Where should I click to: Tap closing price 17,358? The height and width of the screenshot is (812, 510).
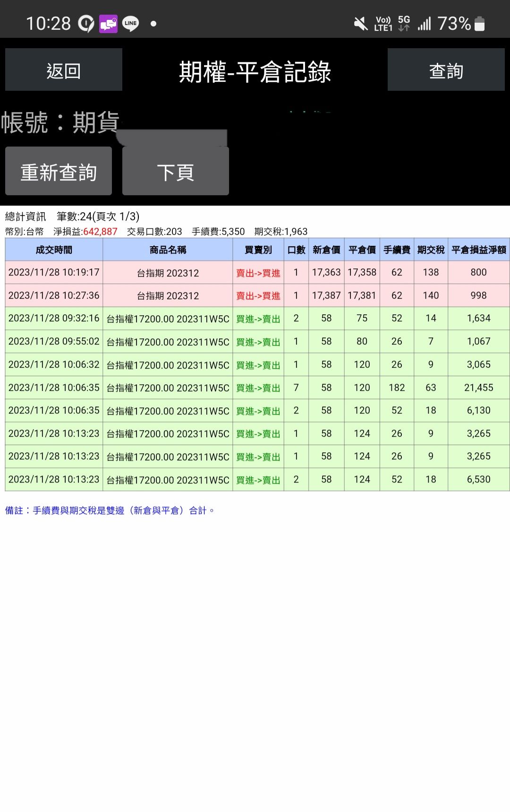(362, 272)
